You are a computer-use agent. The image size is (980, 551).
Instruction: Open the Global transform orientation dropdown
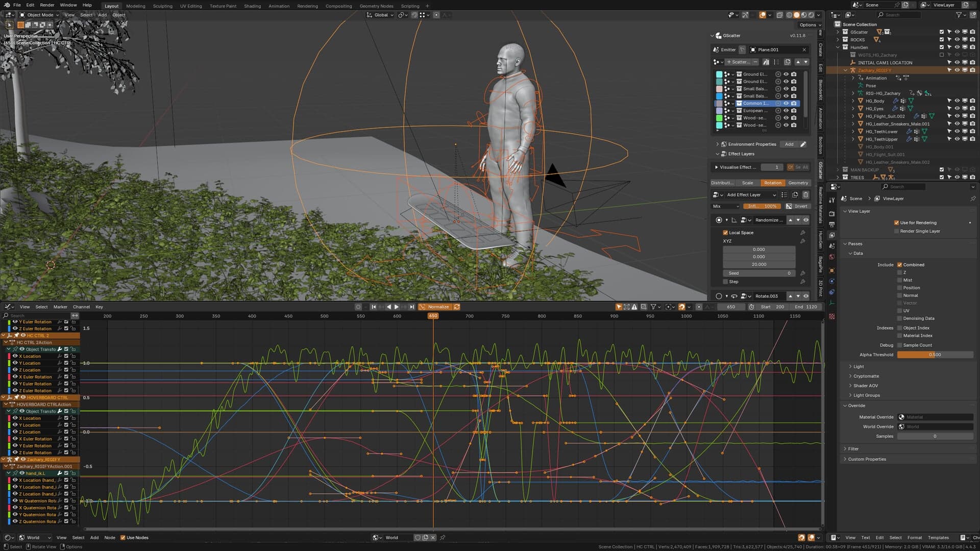[x=380, y=15]
